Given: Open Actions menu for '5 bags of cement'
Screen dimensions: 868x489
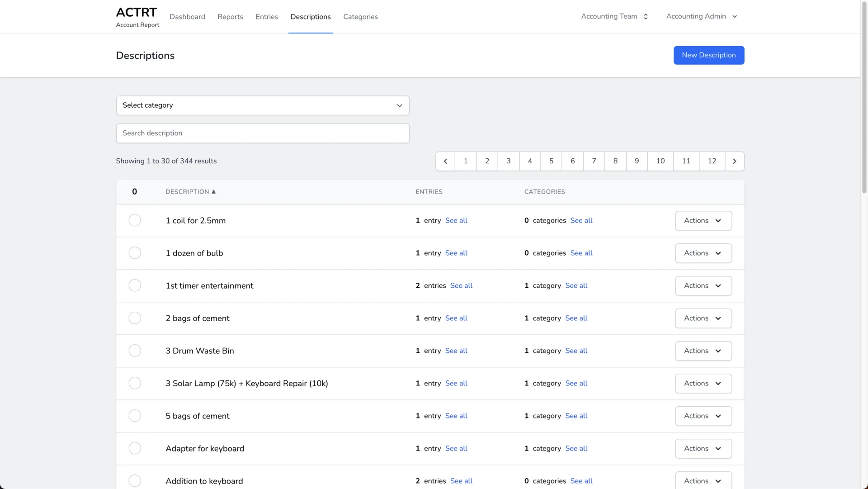Looking at the screenshot, I should (703, 416).
